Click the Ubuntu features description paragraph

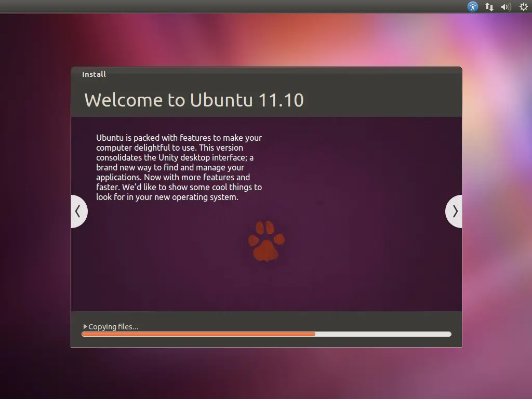point(179,167)
